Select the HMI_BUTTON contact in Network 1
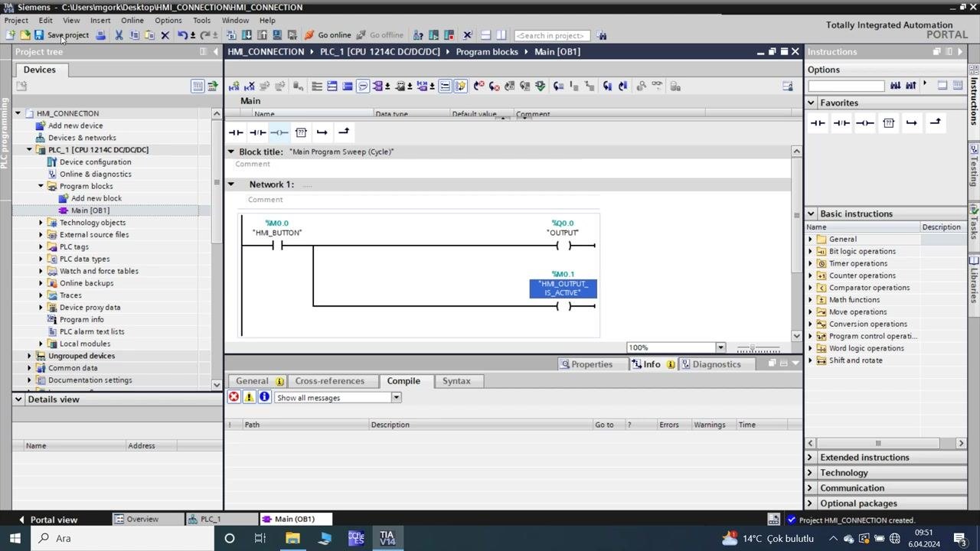The height and width of the screenshot is (551, 980). 277,246
